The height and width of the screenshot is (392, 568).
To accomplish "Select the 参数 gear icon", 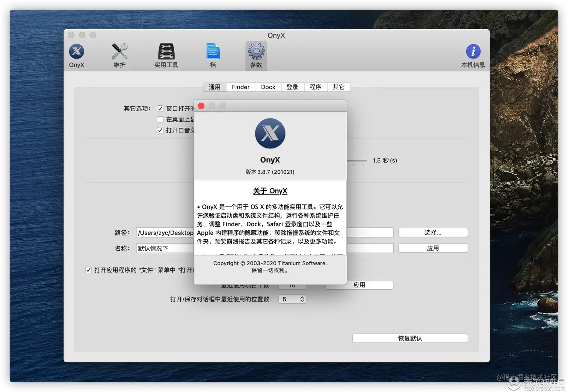I will 256,55.
